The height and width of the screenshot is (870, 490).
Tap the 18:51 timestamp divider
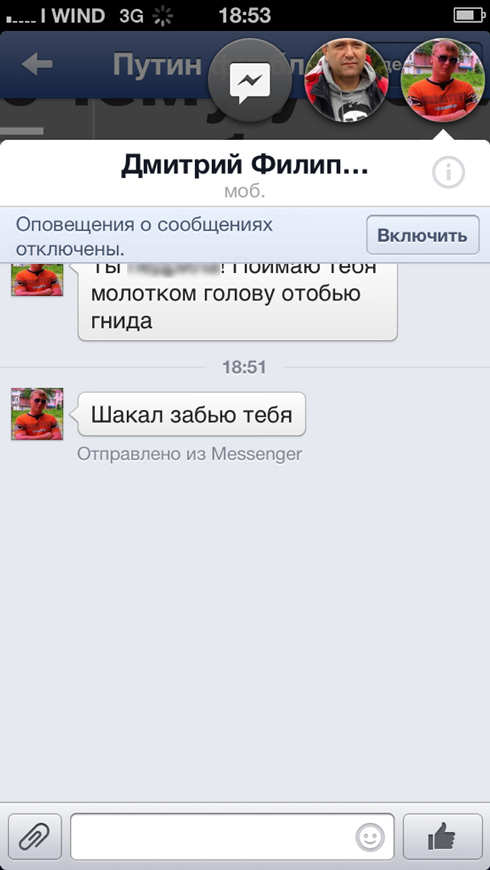[245, 367]
